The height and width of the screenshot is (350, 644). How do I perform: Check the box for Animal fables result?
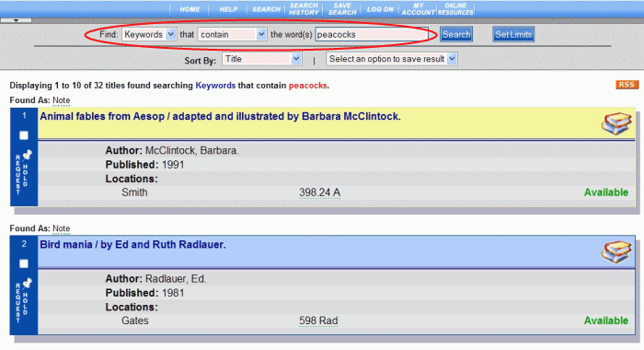24,135
